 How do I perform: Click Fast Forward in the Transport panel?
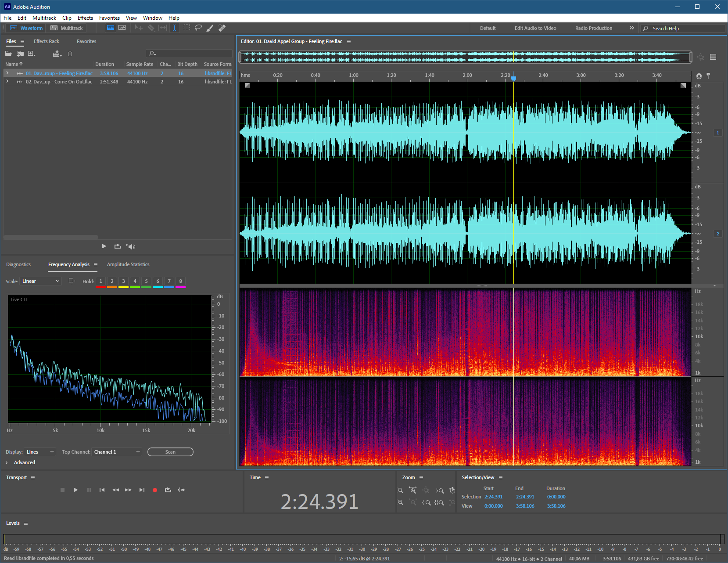[x=128, y=490]
